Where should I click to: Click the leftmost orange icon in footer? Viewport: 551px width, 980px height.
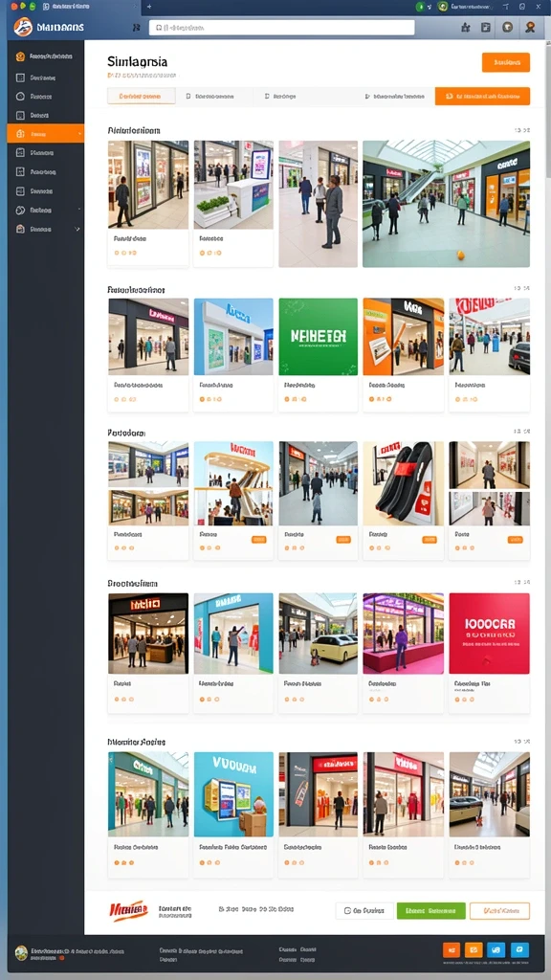tap(452, 950)
